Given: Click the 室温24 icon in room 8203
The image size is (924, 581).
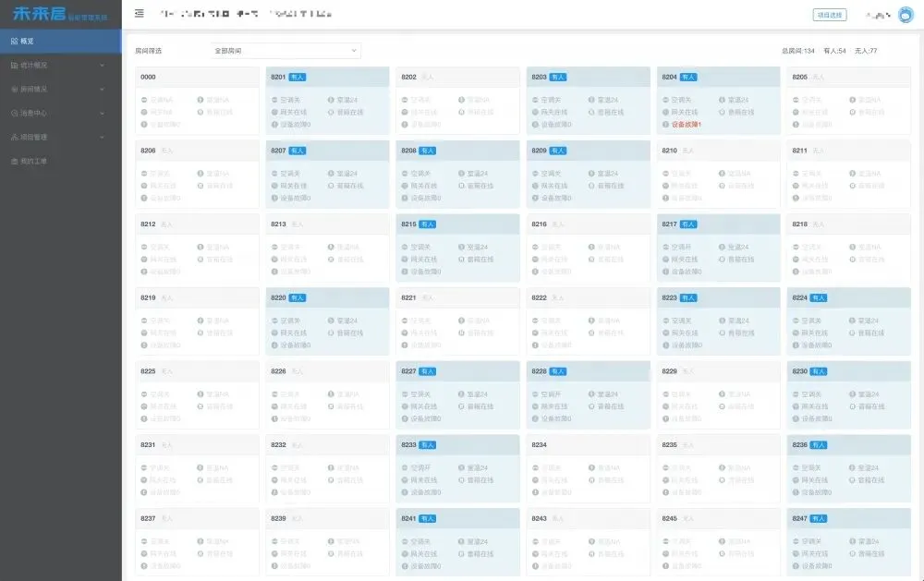Looking at the screenshot, I should point(591,100).
